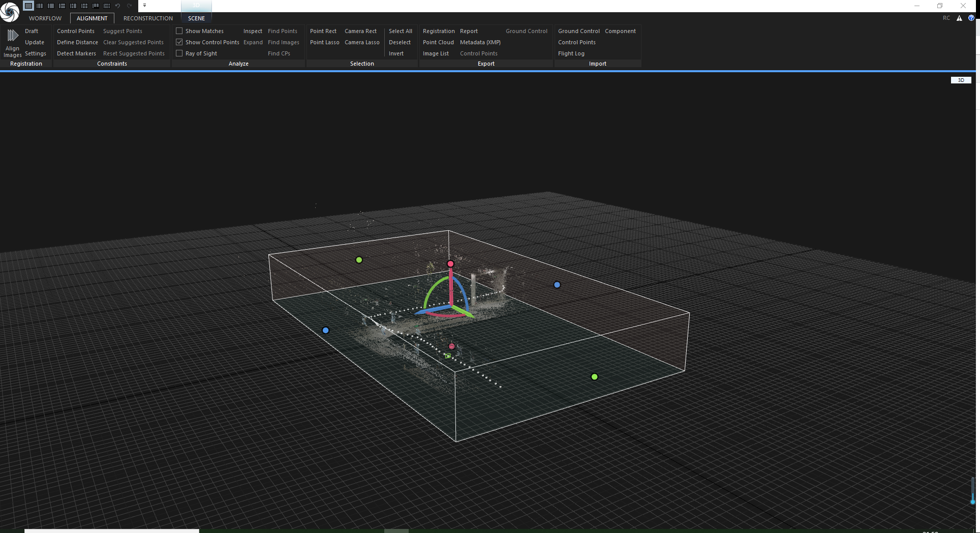The image size is (980, 533).
Task: Click Clear Suggested Points in Constraints
Action: point(134,42)
